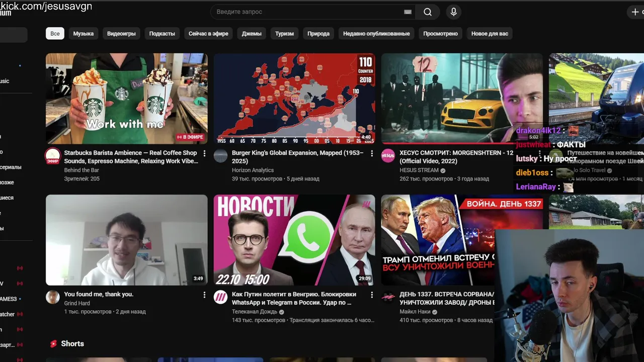This screenshot has height=362, width=644.
Task: Play the Starbucks "Work with me" thumbnail
Action: (126, 99)
